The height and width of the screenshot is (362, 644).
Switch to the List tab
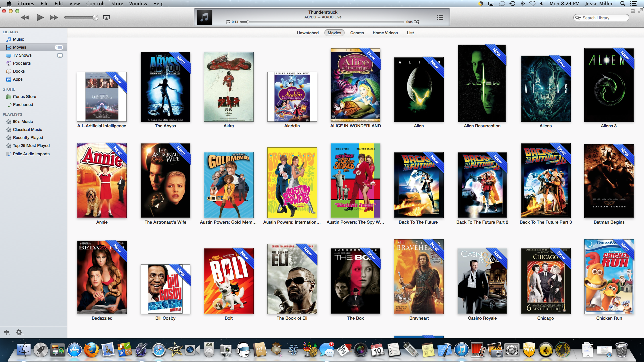click(410, 33)
